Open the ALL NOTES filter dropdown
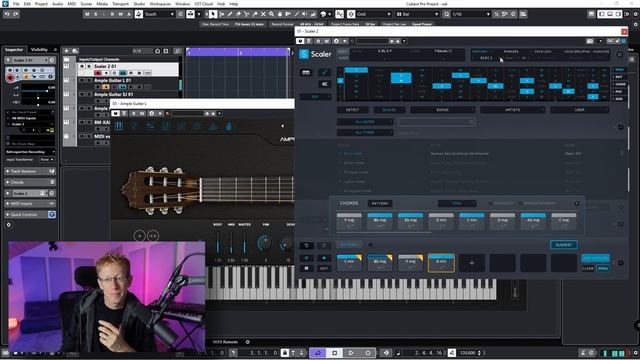Image resolution: width=640 pixels, height=360 pixels. click(365, 122)
